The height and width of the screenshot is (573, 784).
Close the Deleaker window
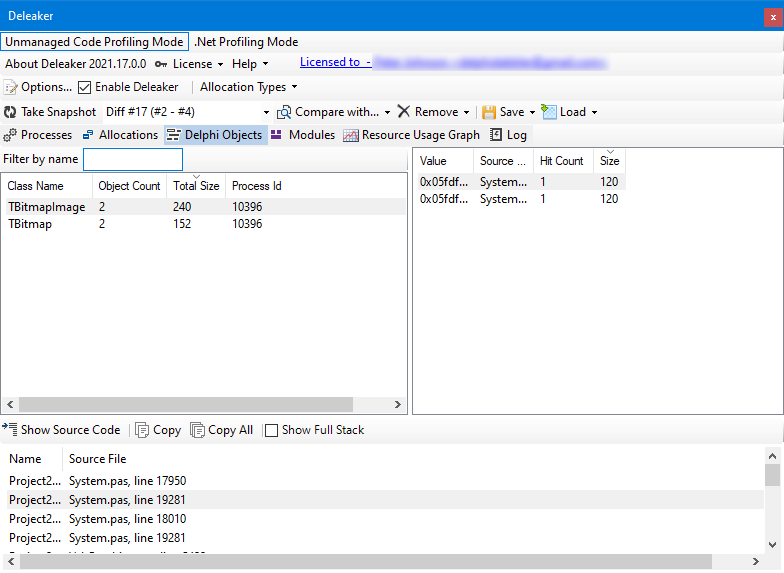773,18
